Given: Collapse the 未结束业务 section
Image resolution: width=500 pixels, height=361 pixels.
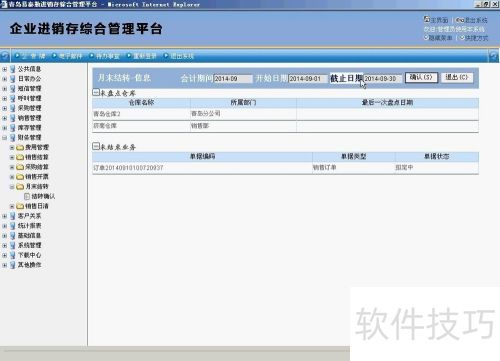Looking at the screenshot, I should click(x=96, y=146).
